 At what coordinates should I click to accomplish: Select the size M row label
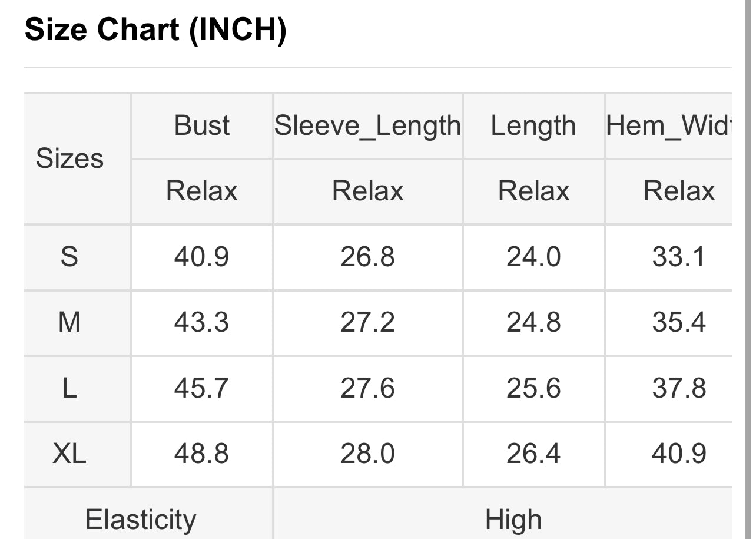click(69, 323)
